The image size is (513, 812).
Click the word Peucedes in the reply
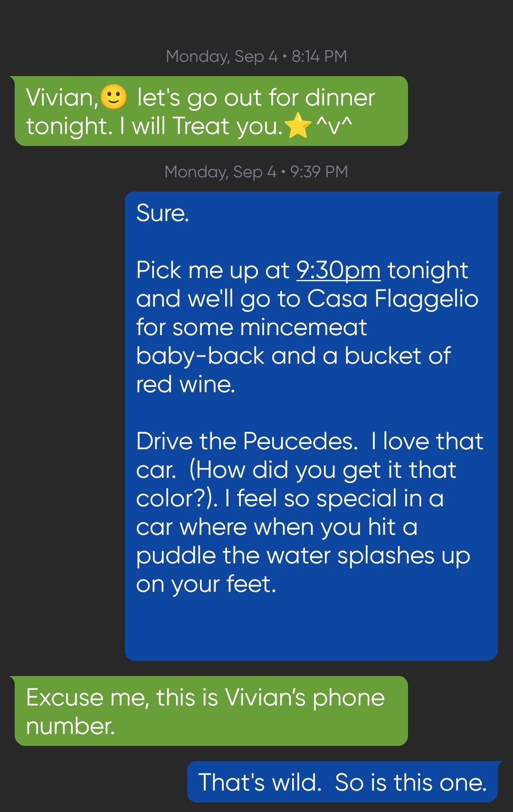point(300,441)
